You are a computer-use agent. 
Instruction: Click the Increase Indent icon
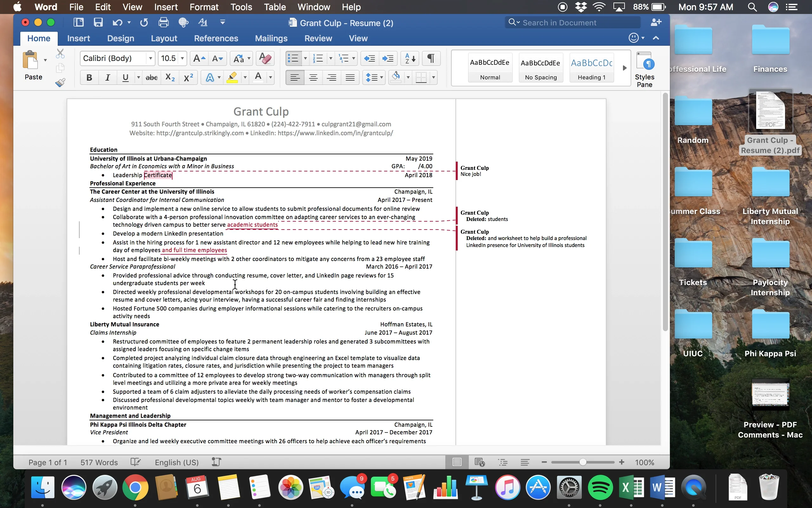click(388, 58)
